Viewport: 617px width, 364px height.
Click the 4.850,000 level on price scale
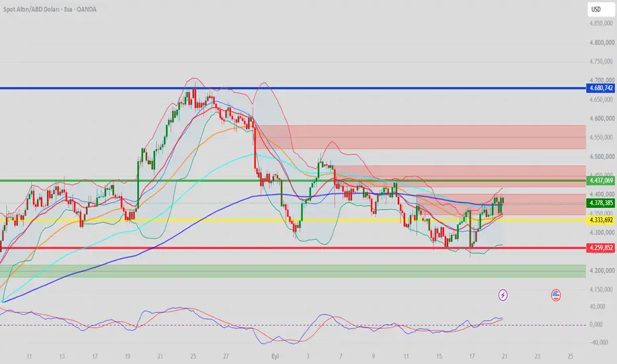601,23
